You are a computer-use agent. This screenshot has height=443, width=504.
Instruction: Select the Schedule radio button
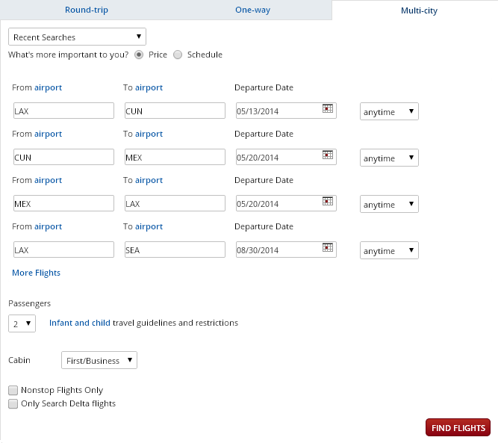coord(178,55)
